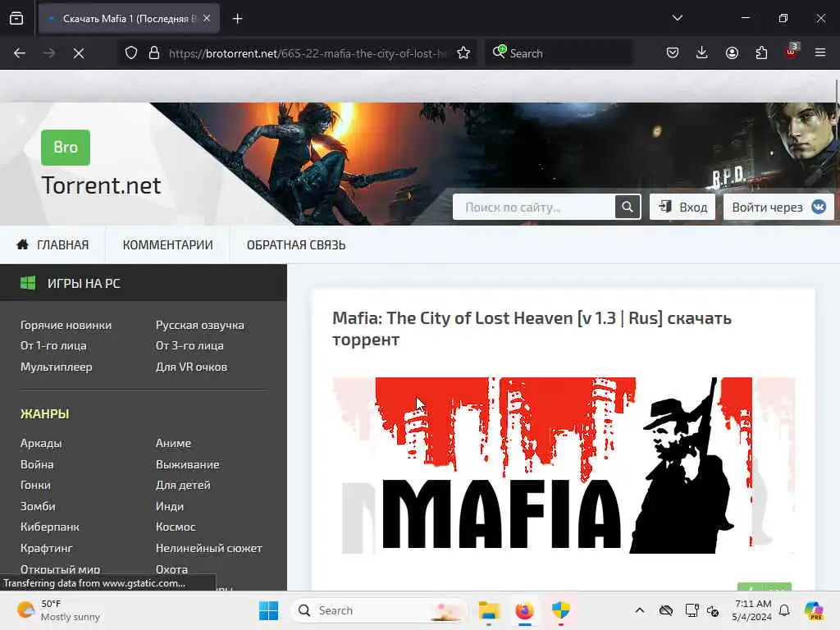The image size is (840, 630).
Task: Open Copilot preview icon in taskbar
Action: click(814, 610)
